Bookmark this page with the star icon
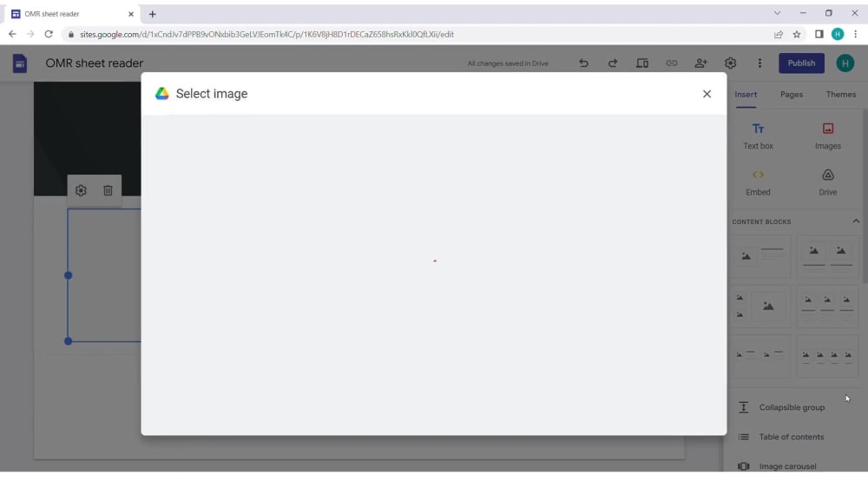The height and width of the screenshot is (489, 868). [x=797, y=35]
